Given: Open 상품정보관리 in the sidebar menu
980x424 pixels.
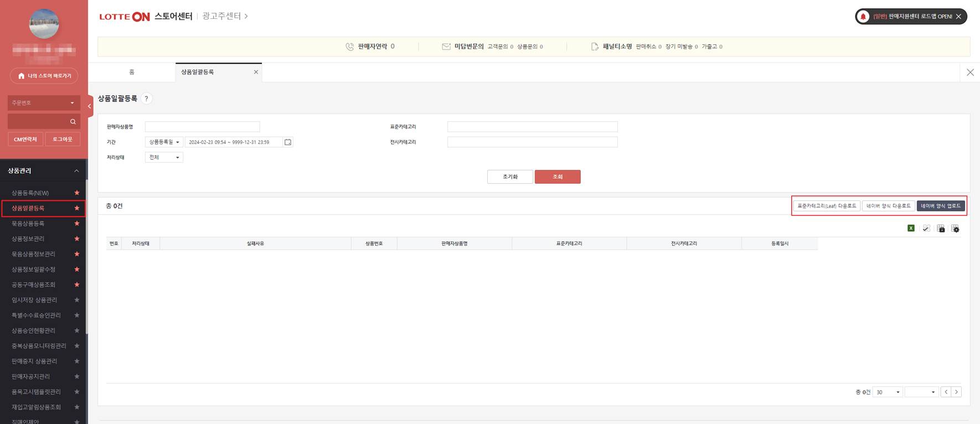Looking at the screenshot, I should (28, 239).
